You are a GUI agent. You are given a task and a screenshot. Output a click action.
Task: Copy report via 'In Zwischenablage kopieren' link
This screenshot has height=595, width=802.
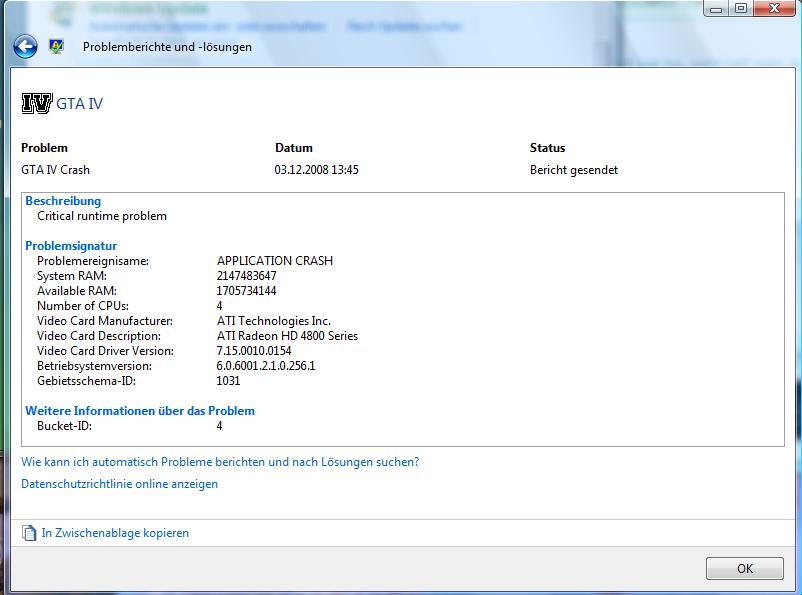[115, 533]
